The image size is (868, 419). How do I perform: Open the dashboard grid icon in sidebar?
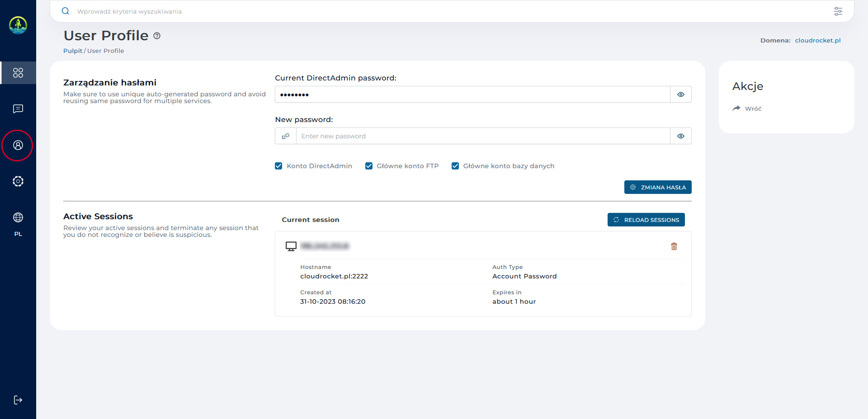18,73
